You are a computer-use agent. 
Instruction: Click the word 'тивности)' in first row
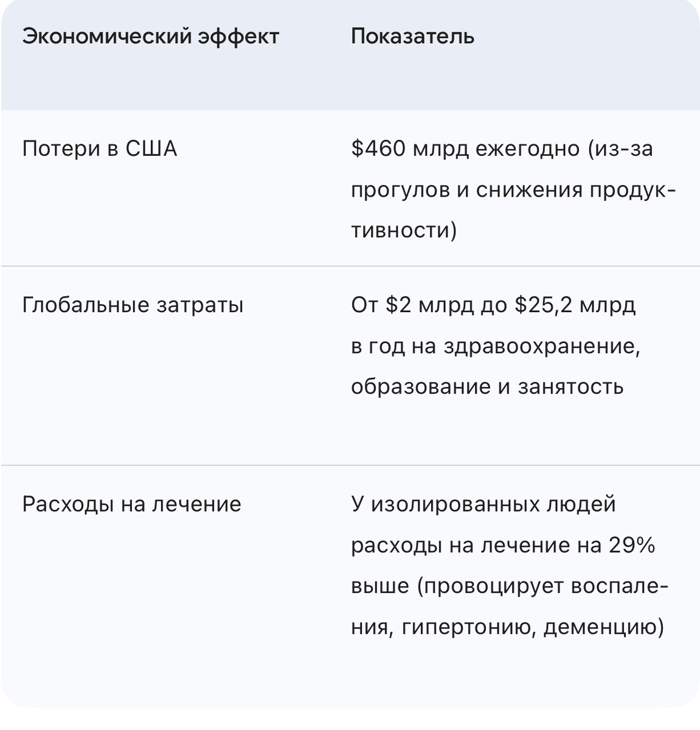[x=404, y=231]
